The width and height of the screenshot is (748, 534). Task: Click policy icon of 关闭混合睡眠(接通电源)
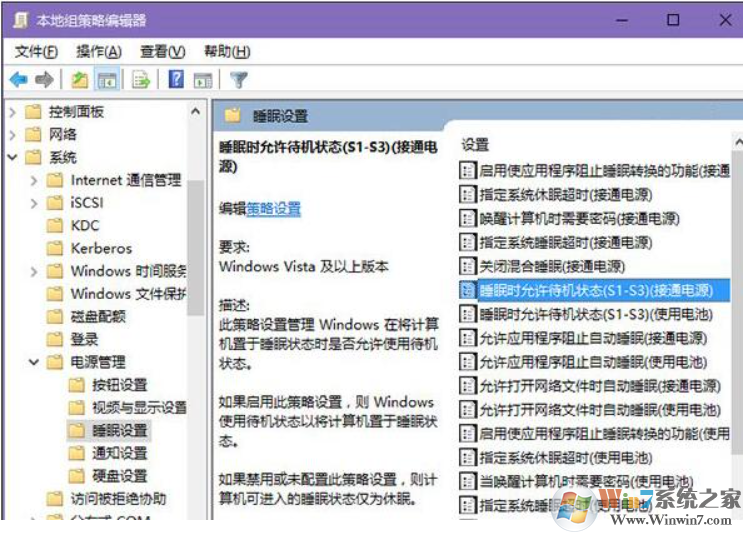point(468,266)
